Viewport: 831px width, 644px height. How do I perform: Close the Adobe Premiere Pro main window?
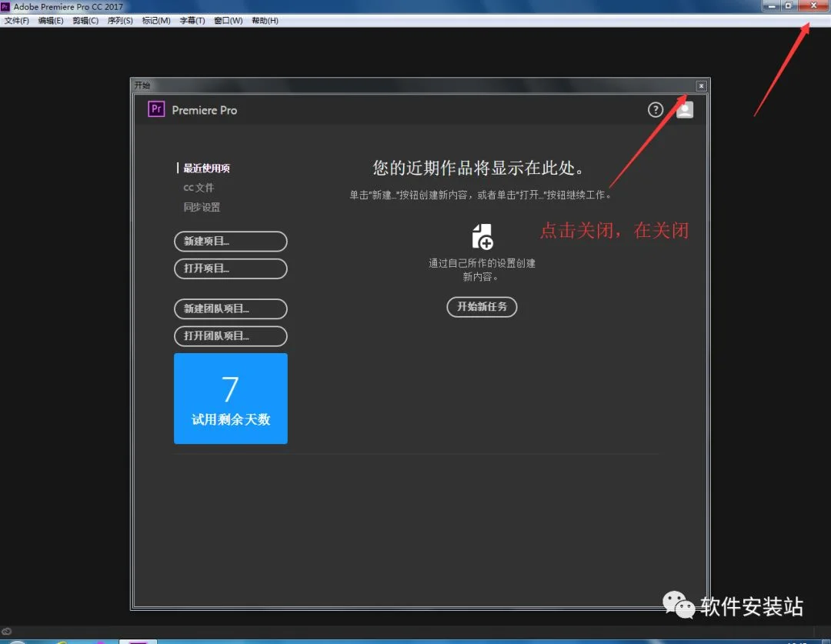814,5
